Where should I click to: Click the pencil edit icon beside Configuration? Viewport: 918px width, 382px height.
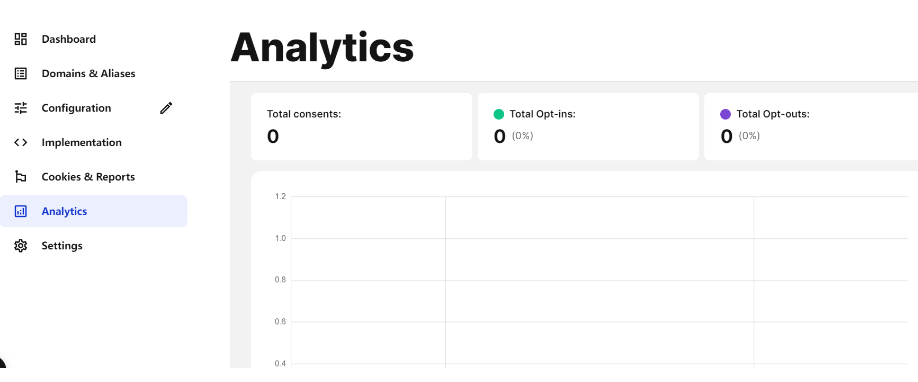[x=166, y=108]
